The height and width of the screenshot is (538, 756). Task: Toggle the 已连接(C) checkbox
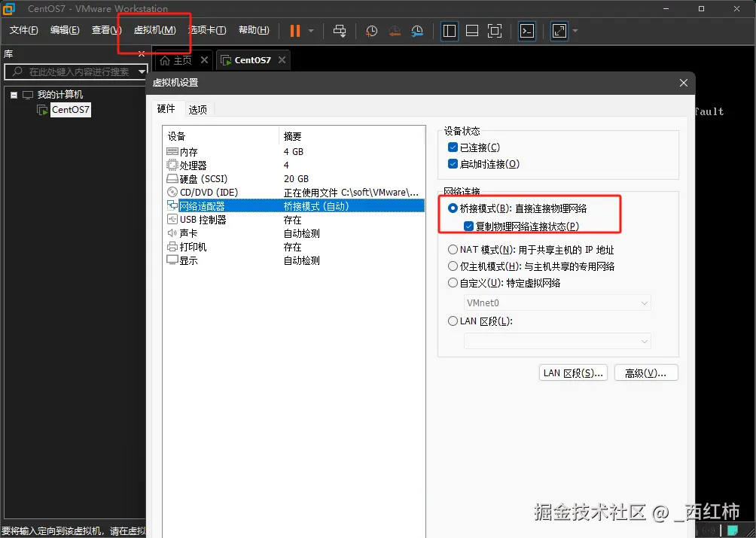click(453, 147)
